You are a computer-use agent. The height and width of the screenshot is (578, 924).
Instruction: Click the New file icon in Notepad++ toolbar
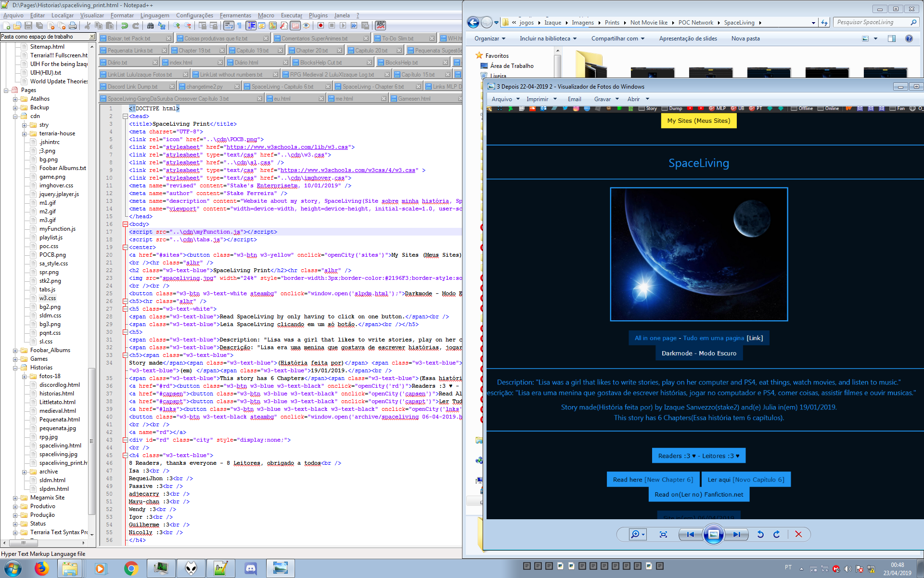click(x=6, y=26)
